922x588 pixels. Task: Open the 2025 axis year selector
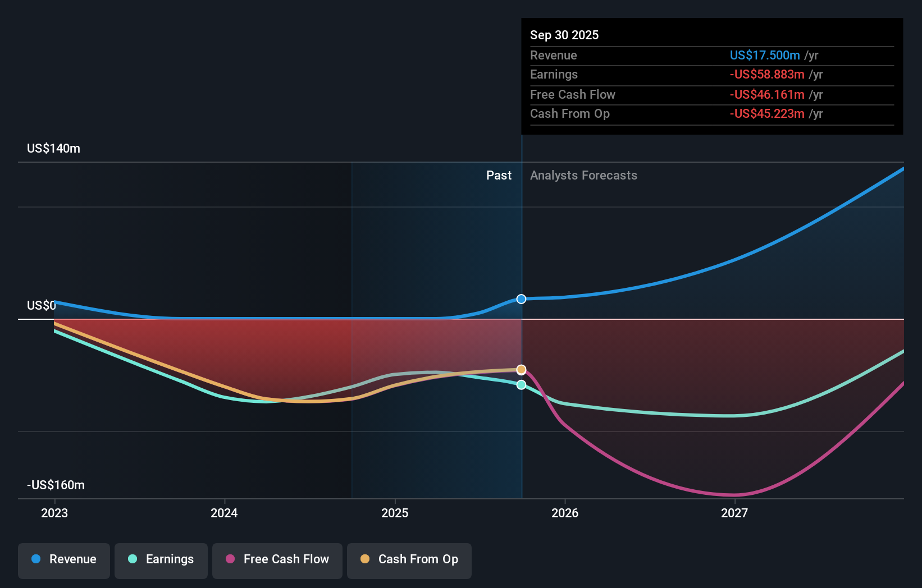395,513
